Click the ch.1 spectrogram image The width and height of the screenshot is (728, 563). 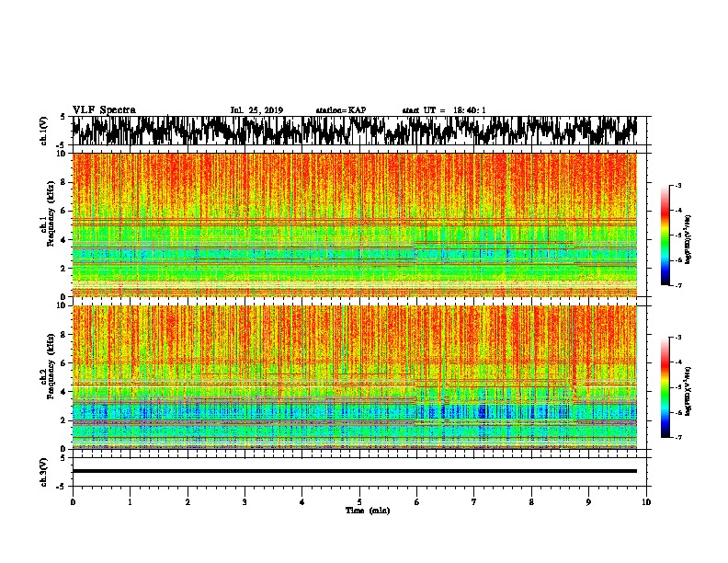[354, 224]
